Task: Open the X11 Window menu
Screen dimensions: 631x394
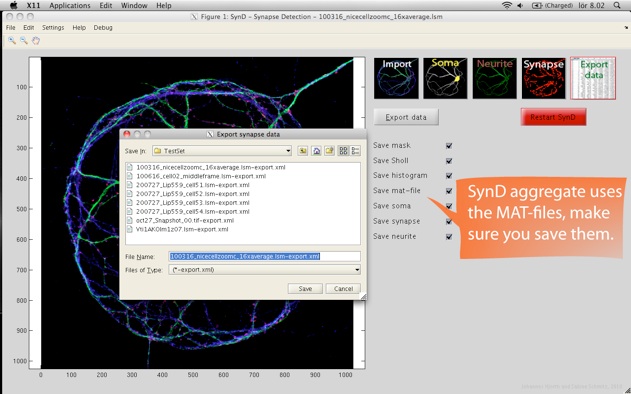Action: (x=134, y=6)
